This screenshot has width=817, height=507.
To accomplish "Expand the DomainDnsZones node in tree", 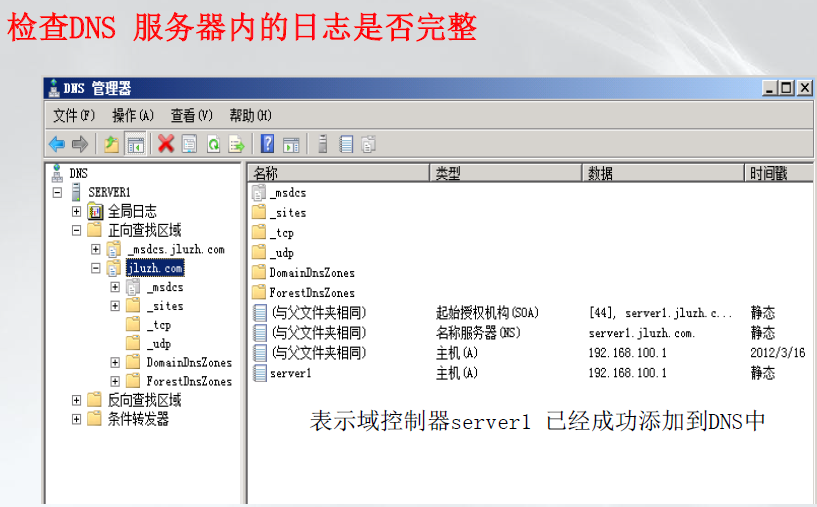I will click(x=115, y=363).
